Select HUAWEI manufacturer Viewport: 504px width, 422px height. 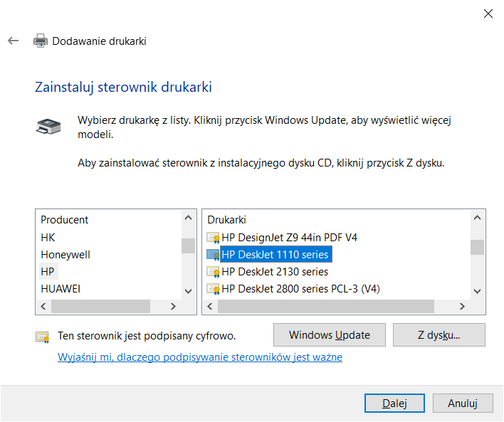[x=61, y=288]
